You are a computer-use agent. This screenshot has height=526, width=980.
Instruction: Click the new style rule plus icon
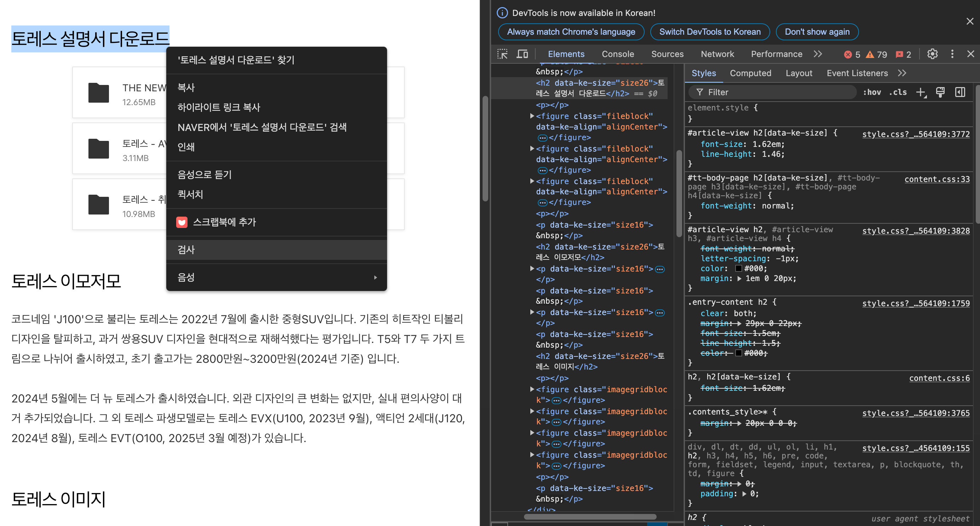[921, 92]
